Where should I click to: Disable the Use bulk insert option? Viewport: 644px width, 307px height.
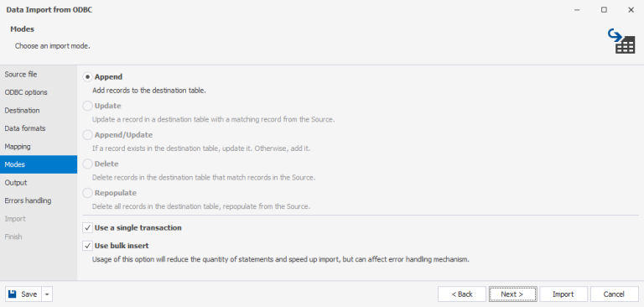click(x=87, y=246)
